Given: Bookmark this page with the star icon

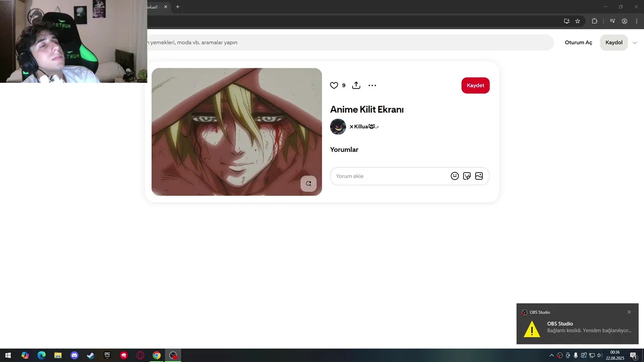Looking at the screenshot, I should 578,21.
